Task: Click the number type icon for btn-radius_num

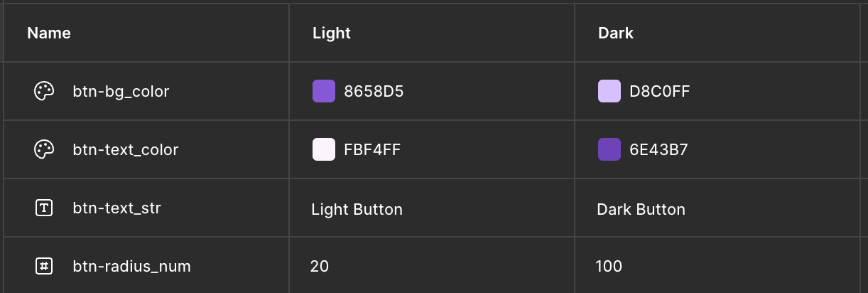Action: [44, 266]
